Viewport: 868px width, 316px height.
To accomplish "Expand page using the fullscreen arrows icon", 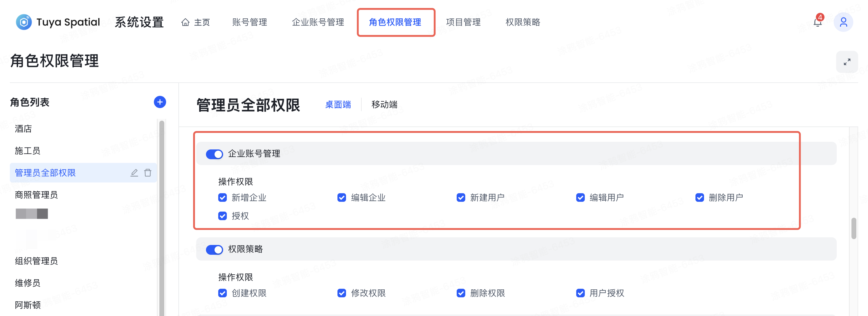I will pyautogui.click(x=847, y=62).
